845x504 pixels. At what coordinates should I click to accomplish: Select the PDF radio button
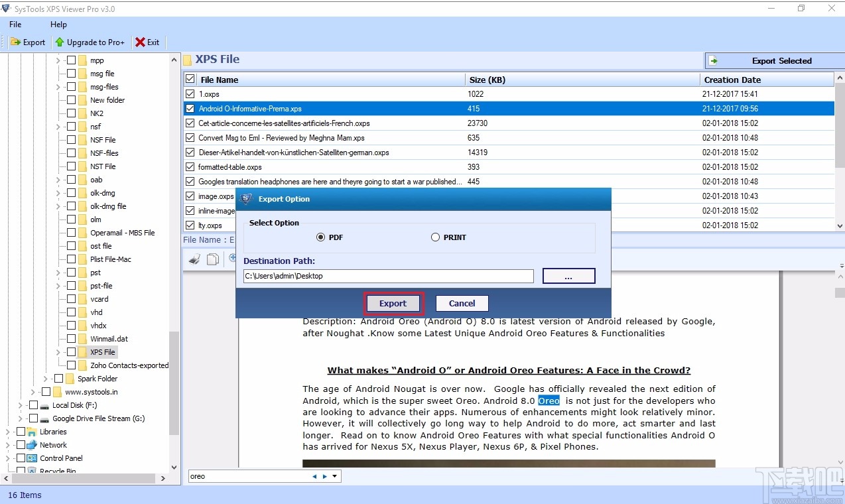point(320,237)
